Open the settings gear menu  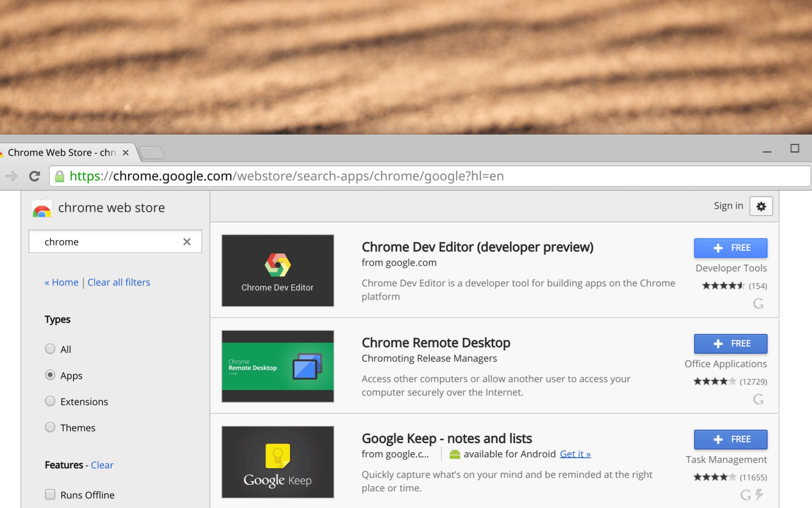tap(761, 206)
